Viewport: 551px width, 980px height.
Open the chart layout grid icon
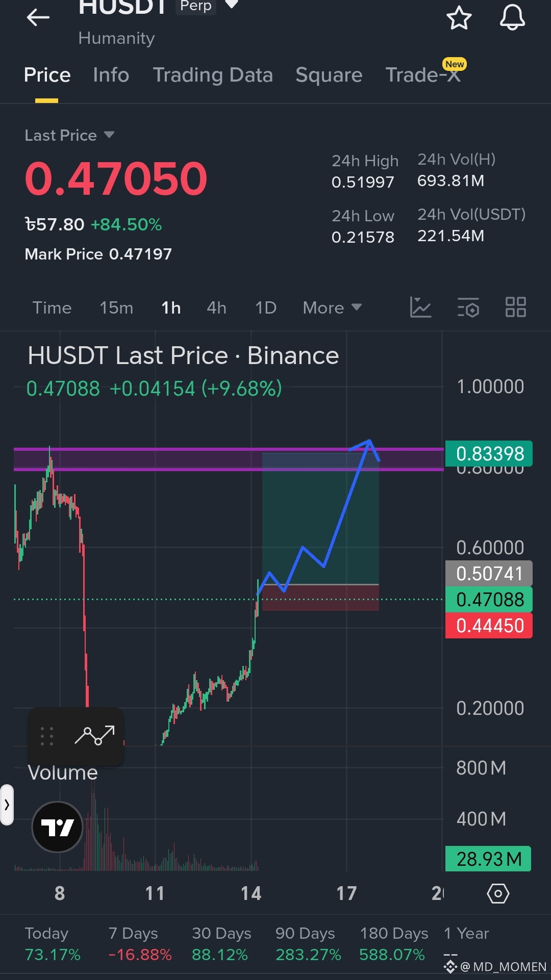[516, 307]
